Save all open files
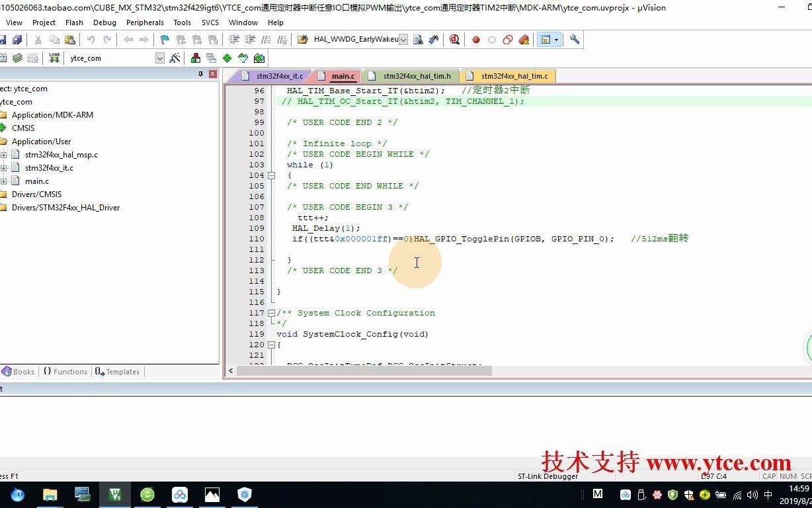Viewport: 812px width, 508px height. click(18, 40)
